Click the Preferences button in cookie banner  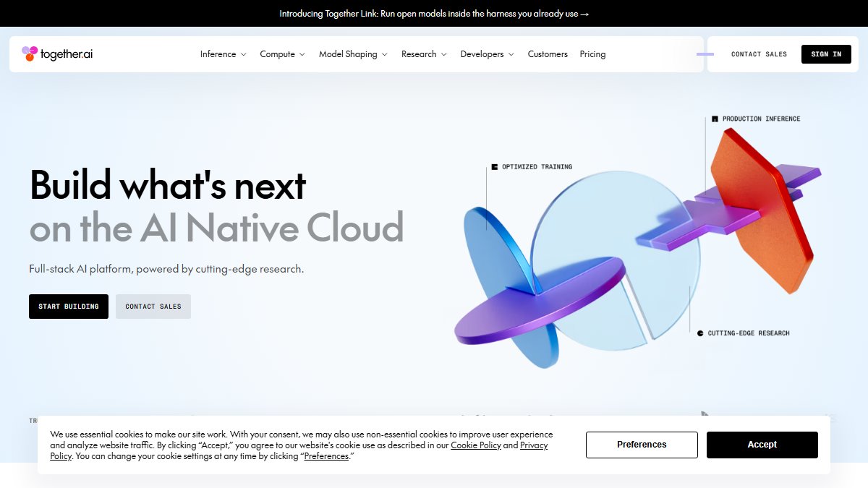tap(642, 445)
